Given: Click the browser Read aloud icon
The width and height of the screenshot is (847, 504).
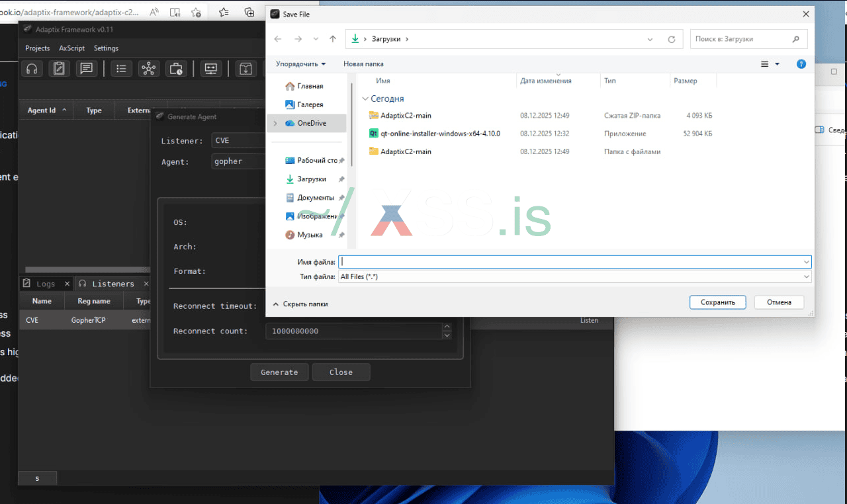Looking at the screenshot, I should pyautogui.click(x=154, y=12).
